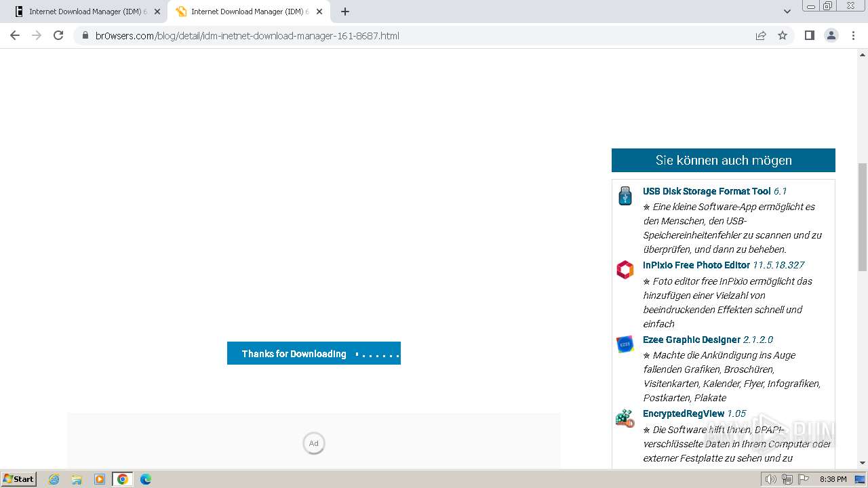This screenshot has height=488, width=868.
Task: Open File Explorer from the taskbar
Action: point(77,479)
